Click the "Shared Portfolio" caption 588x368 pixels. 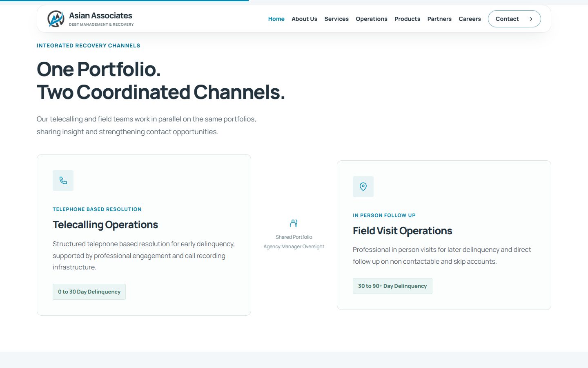(294, 237)
